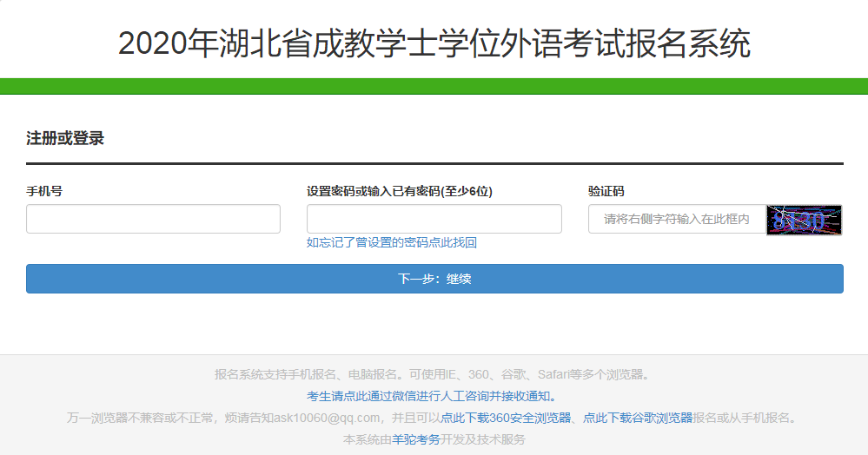
Task: Click 点此下载谷歌浏览器 download link
Action: (x=637, y=418)
